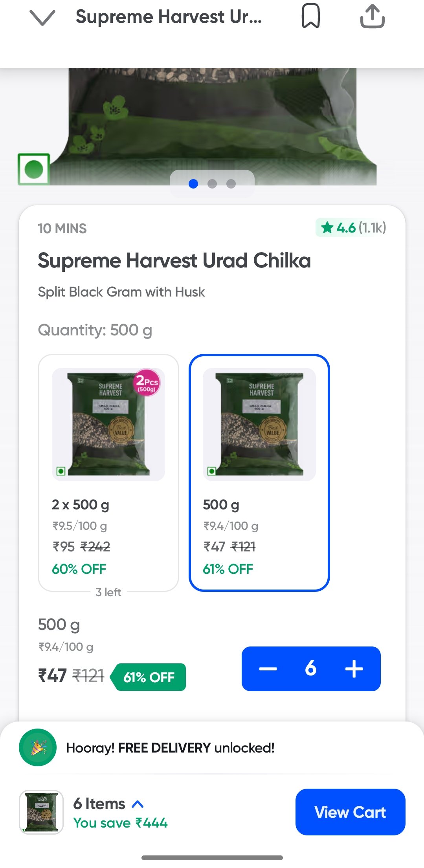Tap the free delivery celebration icon
The width and height of the screenshot is (424, 868).
[38, 747]
